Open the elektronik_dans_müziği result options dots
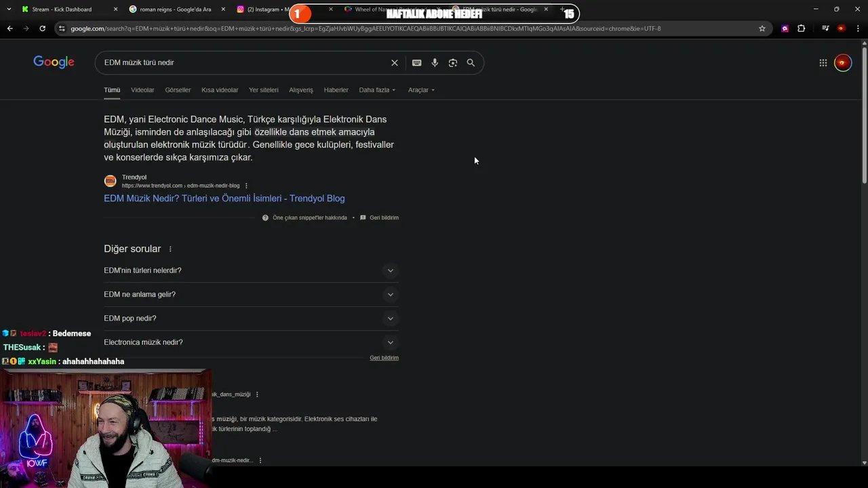Image resolution: width=868 pixels, height=488 pixels. [257, 394]
